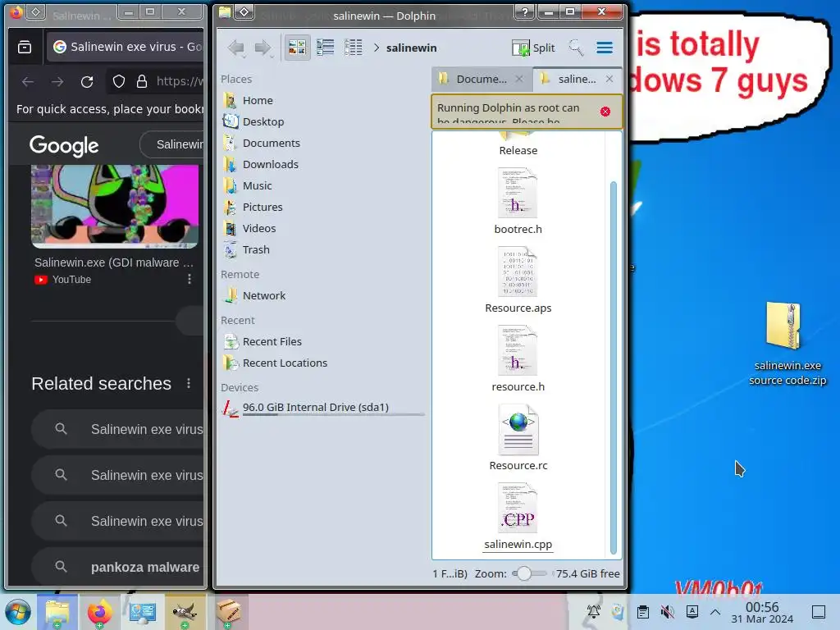Open YouTube result options menu
Image resolution: width=840 pixels, height=630 pixels.
point(189,279)
